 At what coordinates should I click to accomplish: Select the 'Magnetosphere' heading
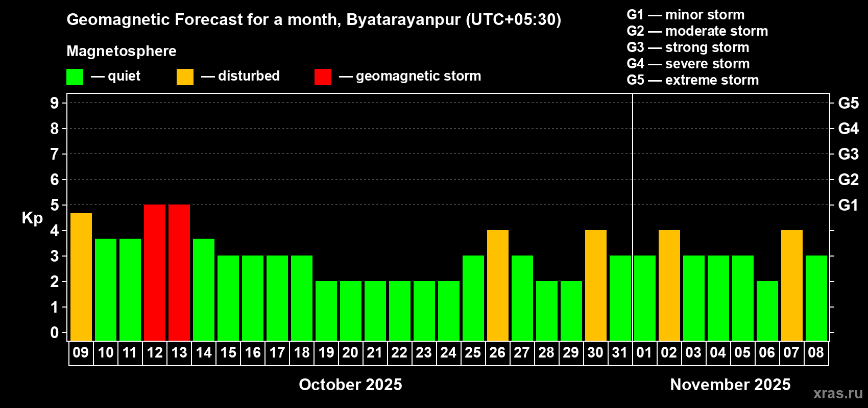[x=122, y=51]
